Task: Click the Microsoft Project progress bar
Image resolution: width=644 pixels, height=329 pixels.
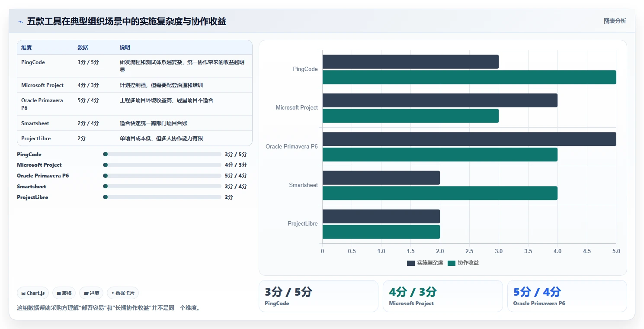Action: click(162, 165)
